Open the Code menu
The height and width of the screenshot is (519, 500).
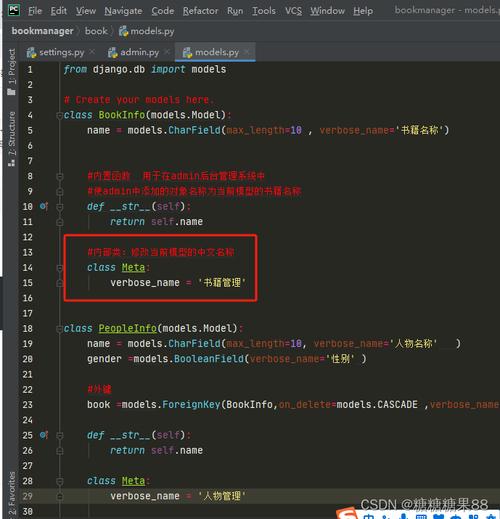click(x=163, y=11)
